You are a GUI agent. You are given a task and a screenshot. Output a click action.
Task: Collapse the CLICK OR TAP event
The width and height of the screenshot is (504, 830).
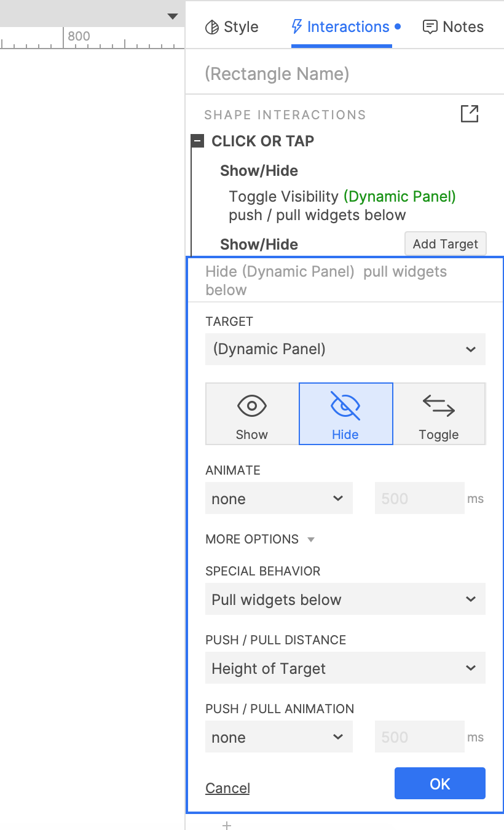(197, 141)
